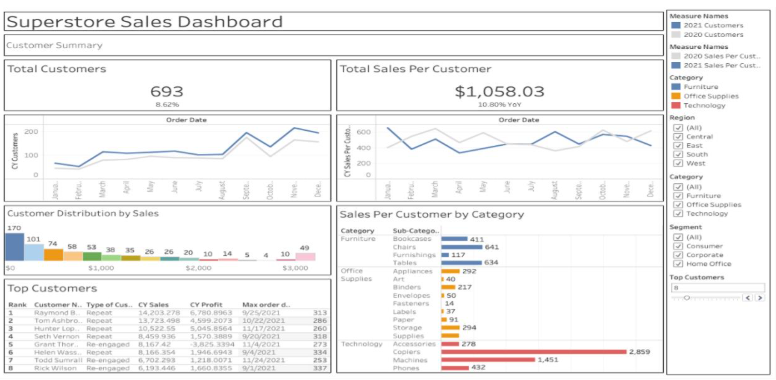Viewport: 776px width, 380px height.
Task: Toggle the Technology category filter checkbox
Action: [678, 214]
